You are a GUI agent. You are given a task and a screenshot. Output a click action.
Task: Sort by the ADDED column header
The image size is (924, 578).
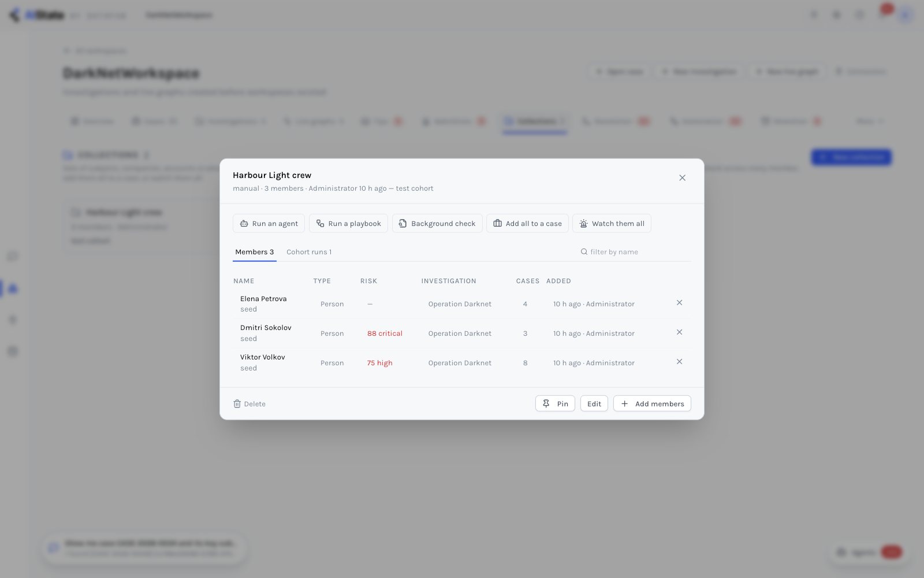click(x=558, y=281)
